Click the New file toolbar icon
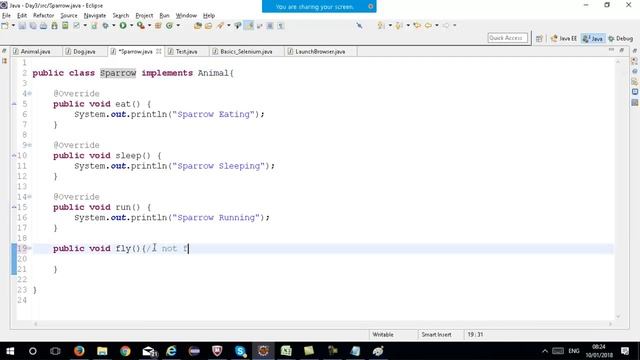The height and width of the screenshot is (360, 640). pyautogui.click(x=5, y=25)
